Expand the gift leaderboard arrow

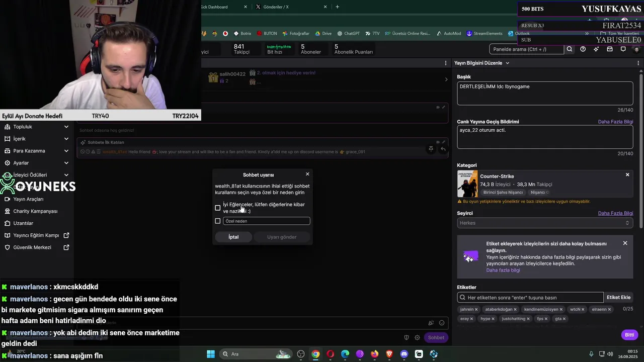[446, 79]
